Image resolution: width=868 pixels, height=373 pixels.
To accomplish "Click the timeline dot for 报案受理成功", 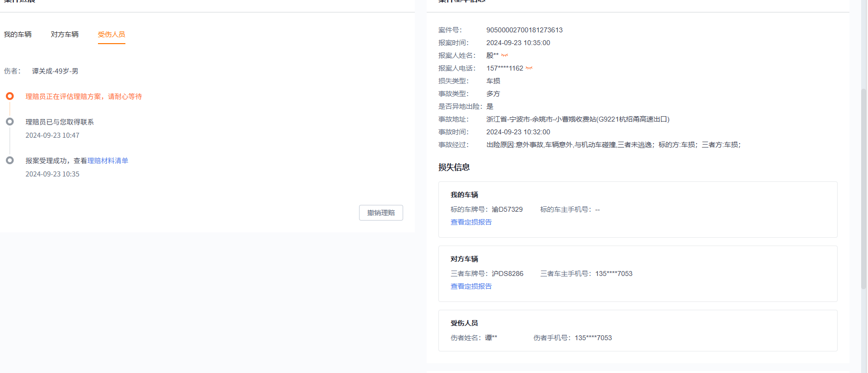I will point(10,160).
